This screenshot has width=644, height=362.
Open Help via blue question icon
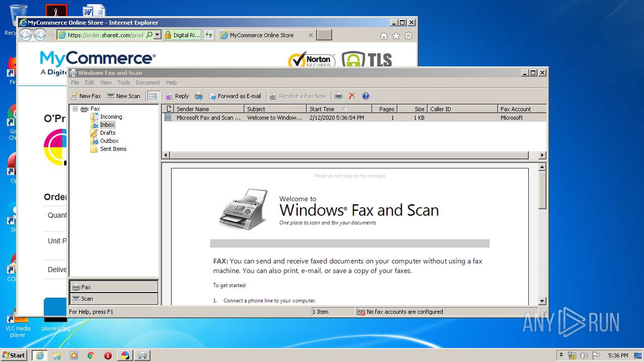[366, 96]
